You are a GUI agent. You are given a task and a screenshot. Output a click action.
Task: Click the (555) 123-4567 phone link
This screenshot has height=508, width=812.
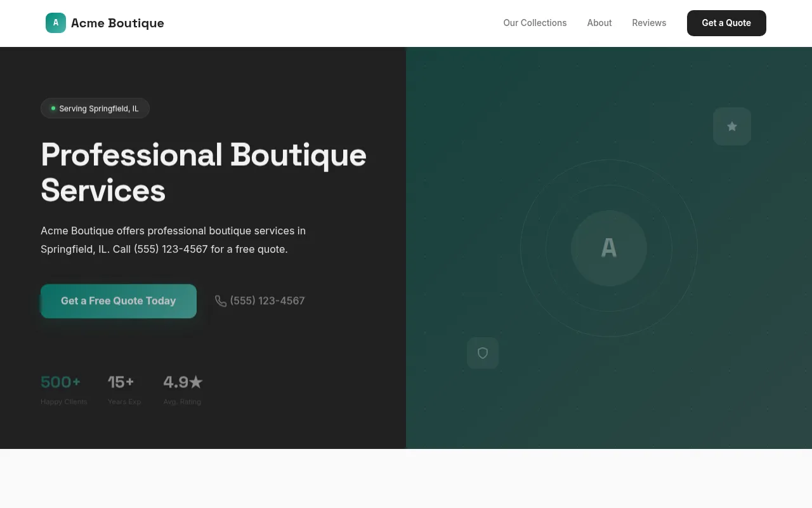click(x=267, y=300)
